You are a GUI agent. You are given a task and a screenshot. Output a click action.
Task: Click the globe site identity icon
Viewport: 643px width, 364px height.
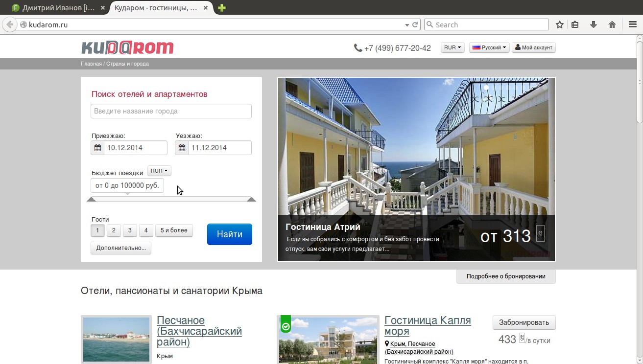[23, 24]
